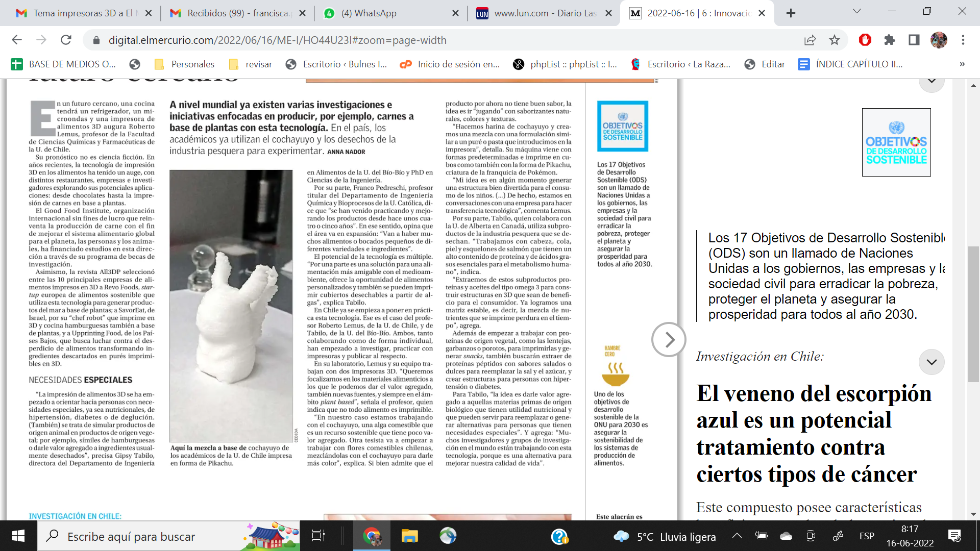980x551 pixels.
Task: Go to next page with arrow button
Action: pos(669,339)
